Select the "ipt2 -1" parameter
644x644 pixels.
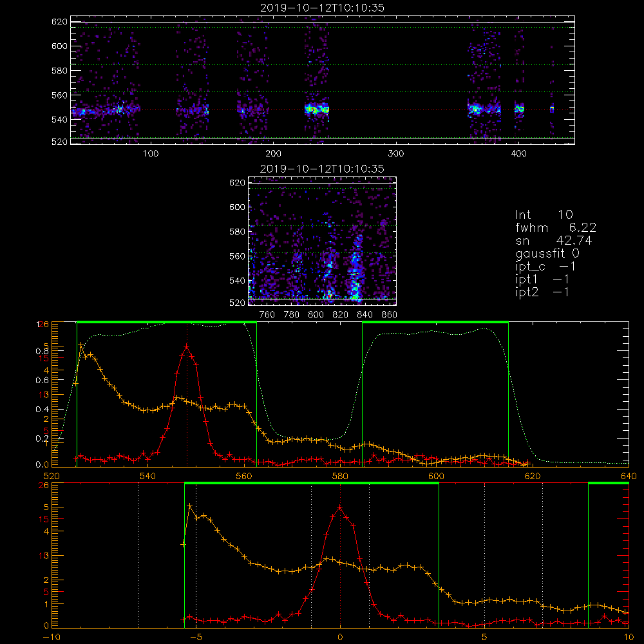tap(542, 292)
